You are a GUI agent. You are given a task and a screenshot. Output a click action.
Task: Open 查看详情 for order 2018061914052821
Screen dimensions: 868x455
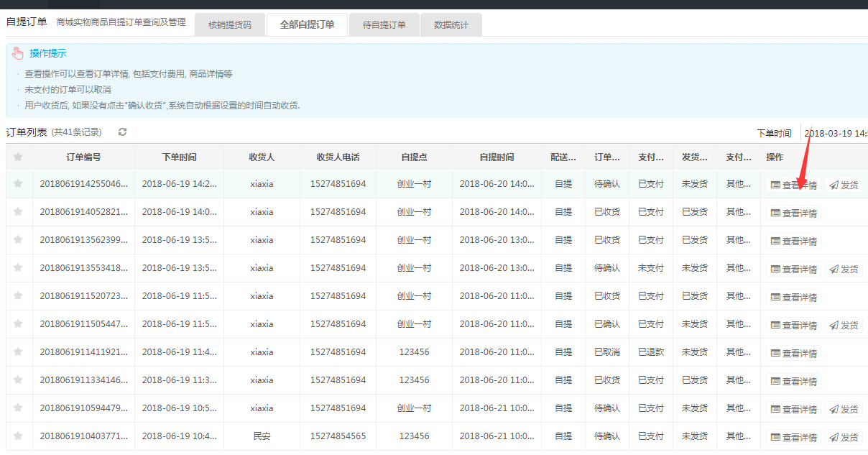click(x=793, y=213)
